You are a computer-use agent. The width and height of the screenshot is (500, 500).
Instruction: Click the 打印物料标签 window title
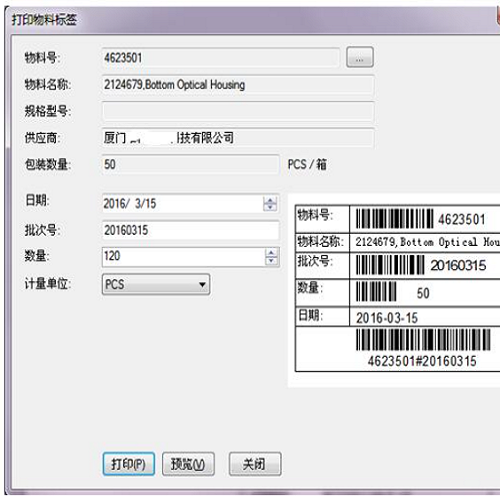click(x=44, y=20)
